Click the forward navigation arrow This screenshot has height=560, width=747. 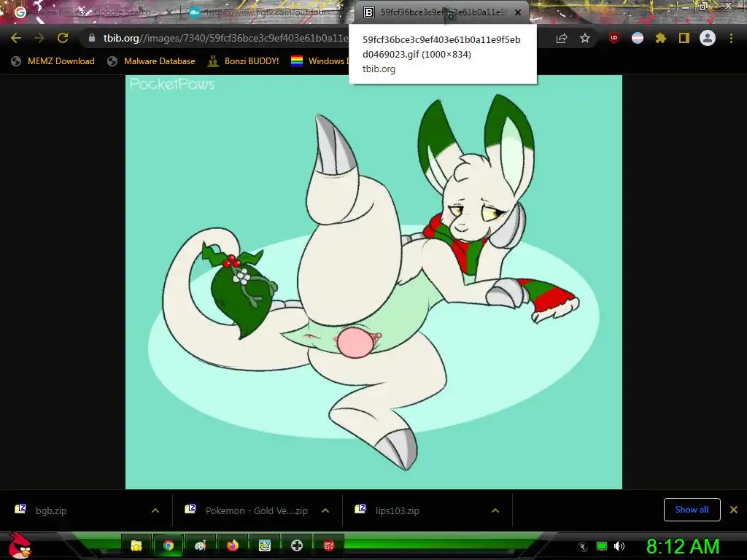(x=39, y=38)
